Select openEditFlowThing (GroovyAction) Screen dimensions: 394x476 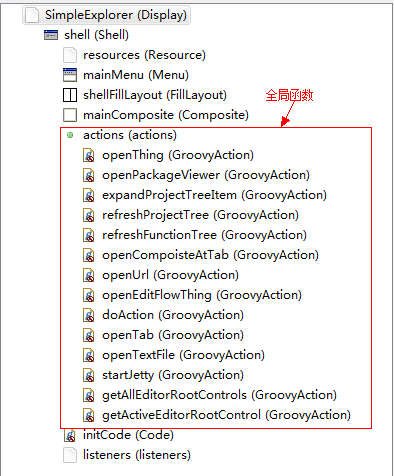tap(202, 295)
